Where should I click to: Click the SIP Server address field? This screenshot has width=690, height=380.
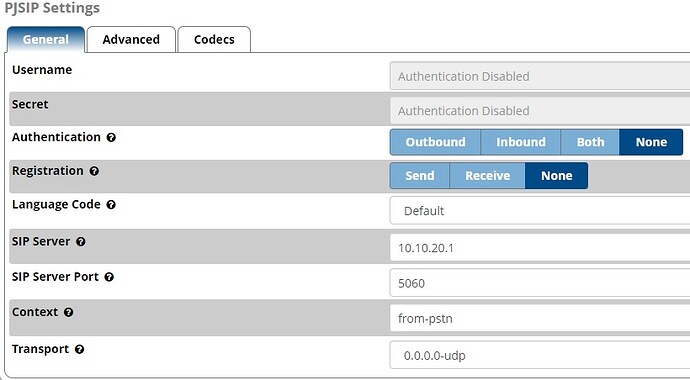(540, 248)
